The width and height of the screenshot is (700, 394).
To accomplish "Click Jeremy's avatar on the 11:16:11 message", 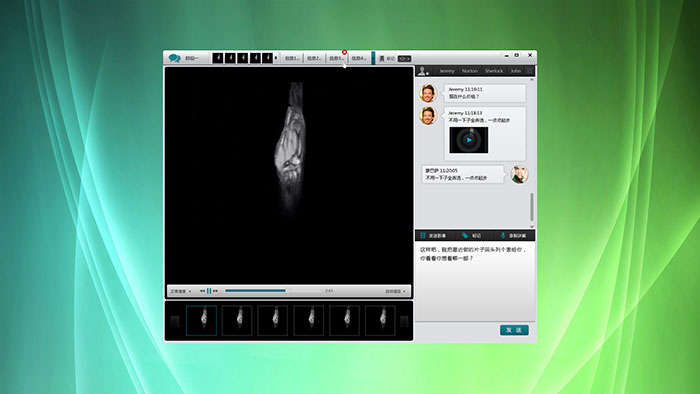I will 428,93.
